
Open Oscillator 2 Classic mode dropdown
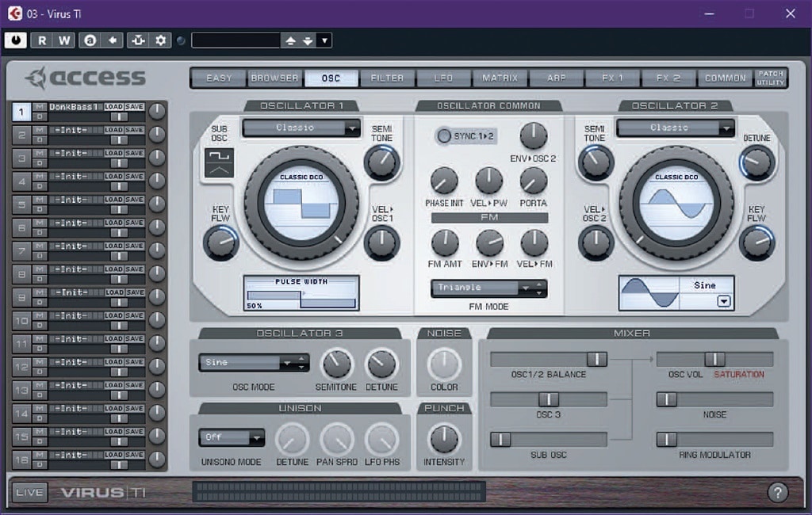[676, 128]
